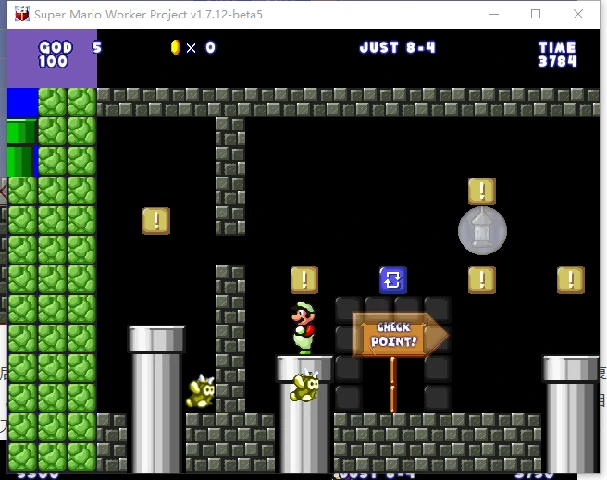Click the green pipe in the top-left
Screen dimensions: 607x480
[x=21, y=147]
